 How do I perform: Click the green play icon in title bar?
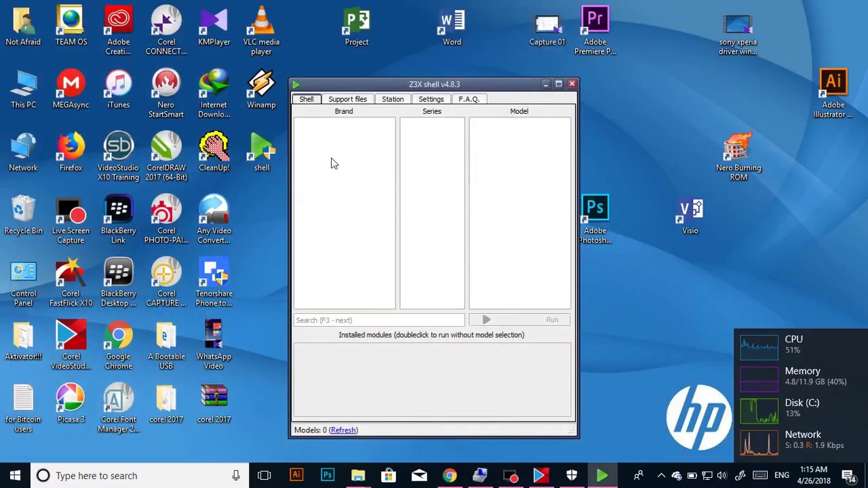(x=296, y=84)
